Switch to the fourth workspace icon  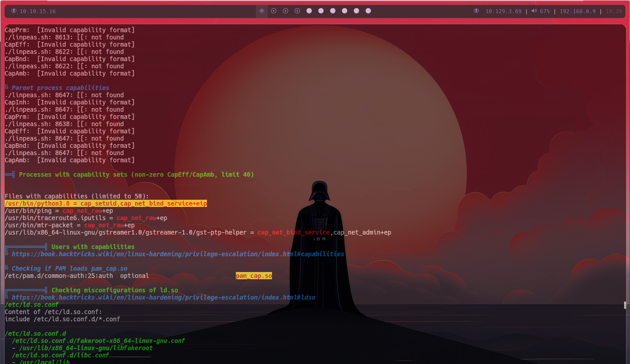pos(297,11)
